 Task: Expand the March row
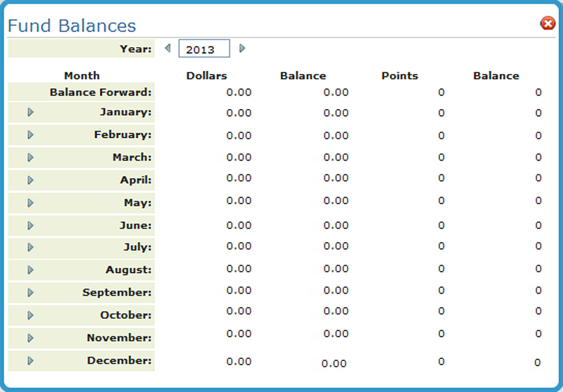(x=30, y=157)
